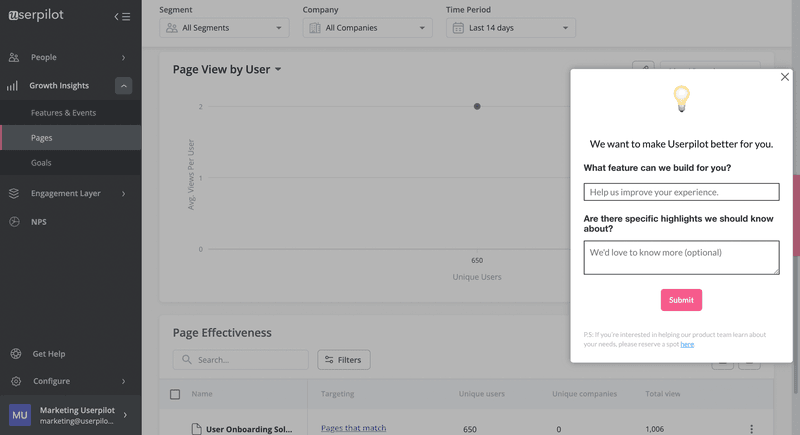Follow the 'Pages that match' link
This screenshot has width=800, height=435.
[354, 428]
